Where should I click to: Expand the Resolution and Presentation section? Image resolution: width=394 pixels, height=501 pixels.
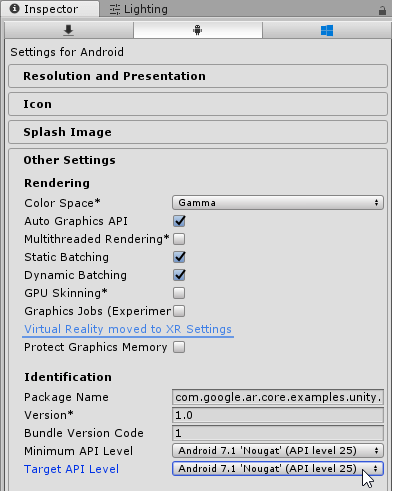tap(198, 76)
